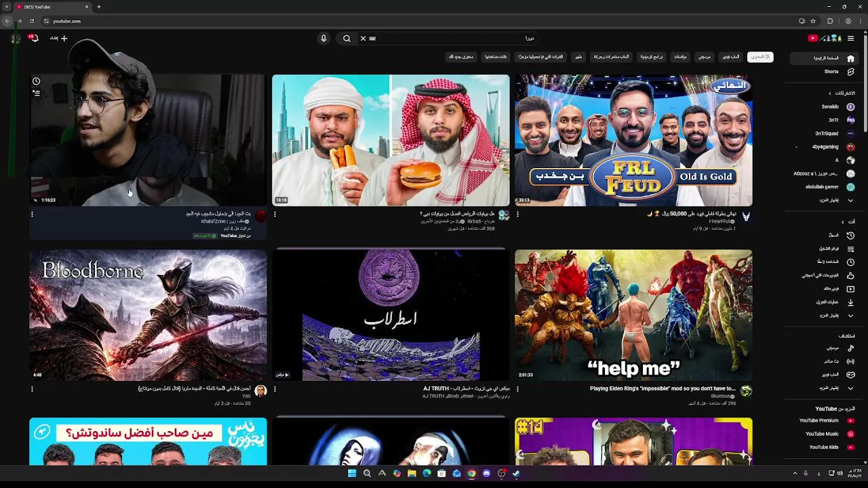Add KhalafZone preview to queue
The image size is (868, 488).
37,93
